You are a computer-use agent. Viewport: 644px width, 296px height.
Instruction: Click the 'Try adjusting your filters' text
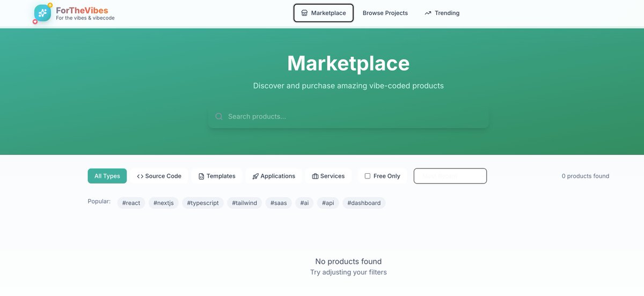pos(348,272)
